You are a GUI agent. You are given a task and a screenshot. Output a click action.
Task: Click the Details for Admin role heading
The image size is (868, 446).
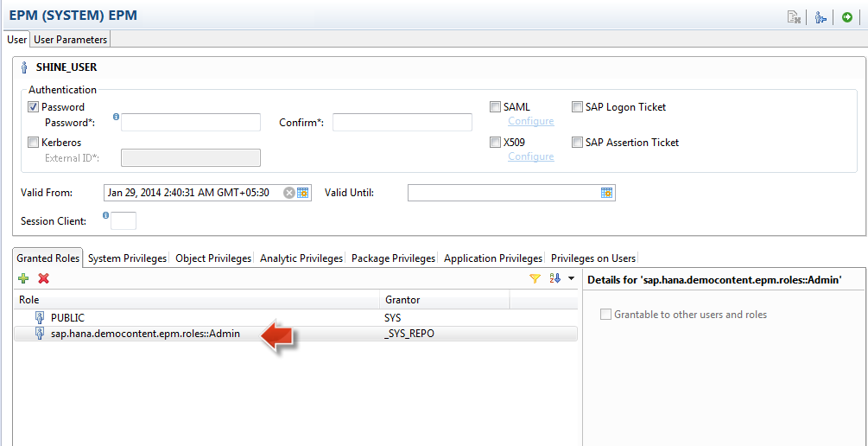(x=714, y=280)
